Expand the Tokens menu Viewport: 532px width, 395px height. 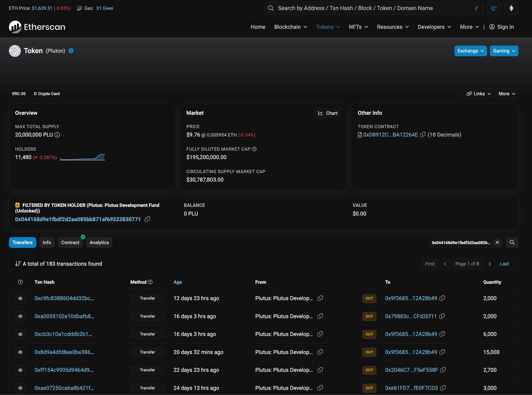[328, 27]
